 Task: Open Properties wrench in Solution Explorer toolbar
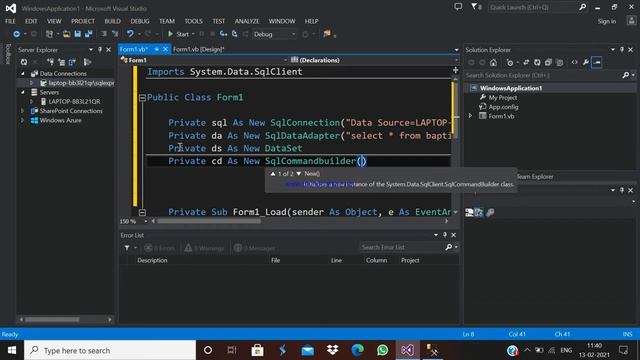pyautogui.click(x=586, y=62)
